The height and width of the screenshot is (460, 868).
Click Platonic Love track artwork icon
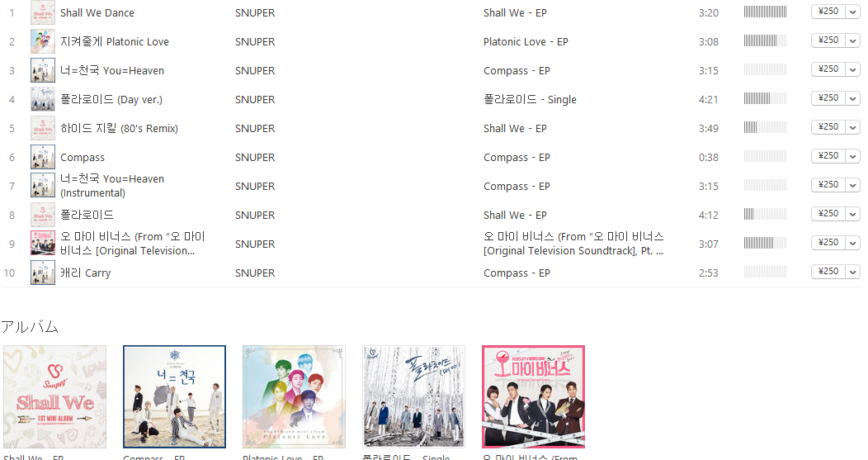pos(43,41)
